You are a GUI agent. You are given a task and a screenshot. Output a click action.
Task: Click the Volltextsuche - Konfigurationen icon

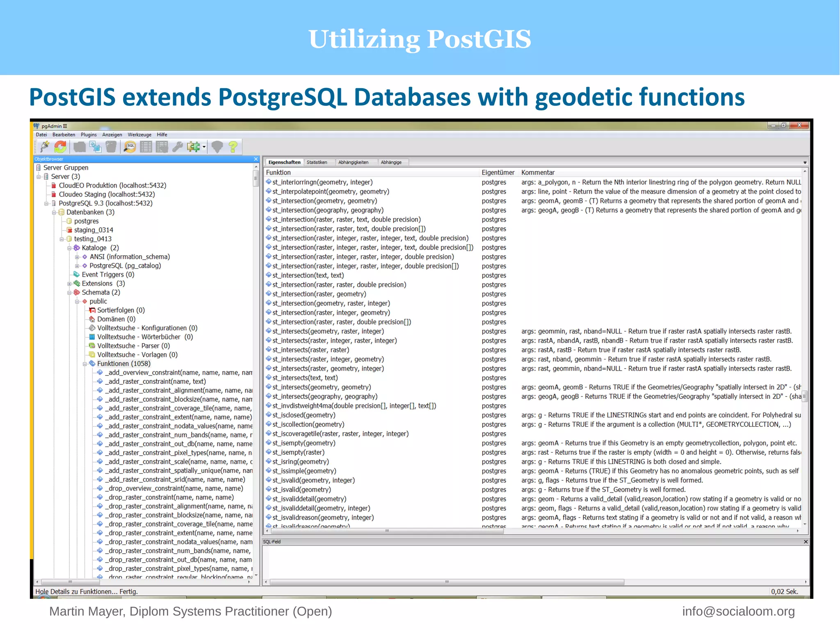tap(92, 328)
